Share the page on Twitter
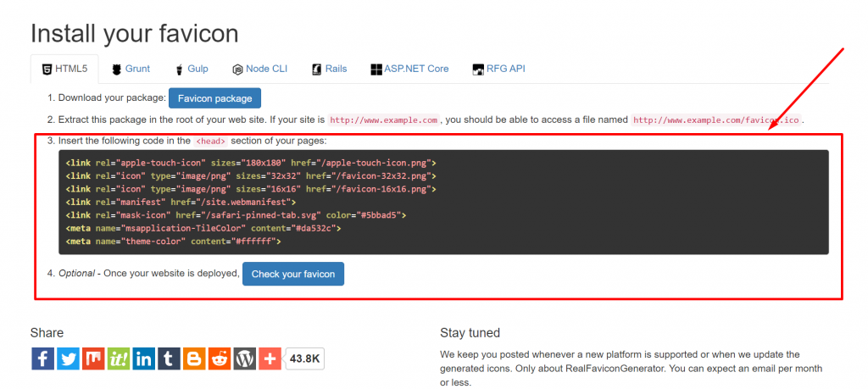This screenshot has height=389, width=868. (x=68, y=358)
